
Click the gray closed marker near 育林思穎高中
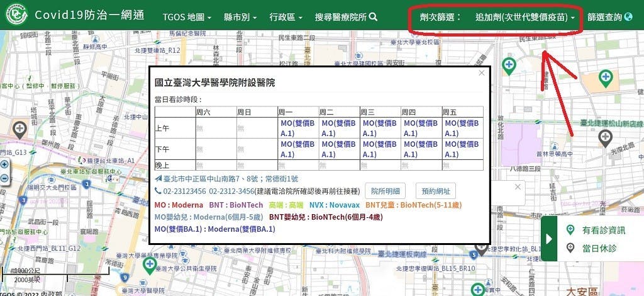[605, 138]
